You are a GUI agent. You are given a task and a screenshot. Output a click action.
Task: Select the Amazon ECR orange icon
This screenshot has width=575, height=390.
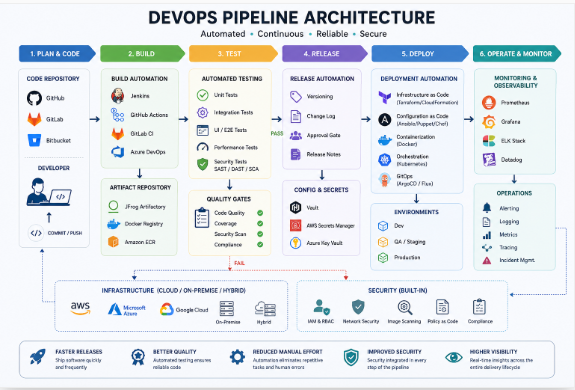[113, 242]
